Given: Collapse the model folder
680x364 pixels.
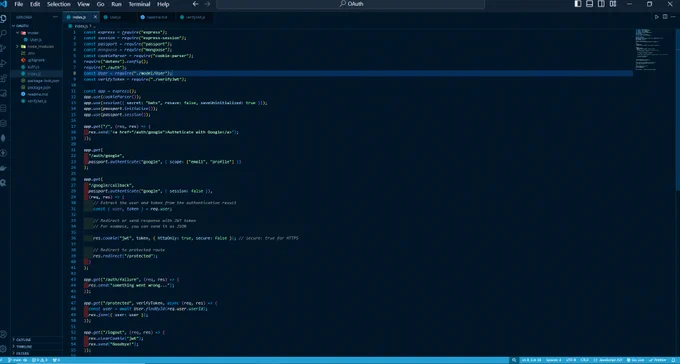Looking at the screenshot, I should click(37, 33).
